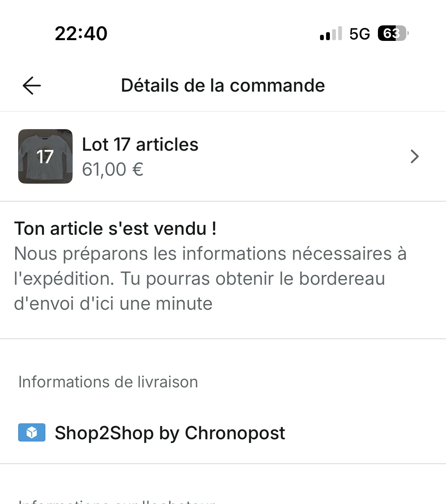Tap the shirt thumbnail of the lot
Viewport: 446px width, 504px height.
(45, 156)
